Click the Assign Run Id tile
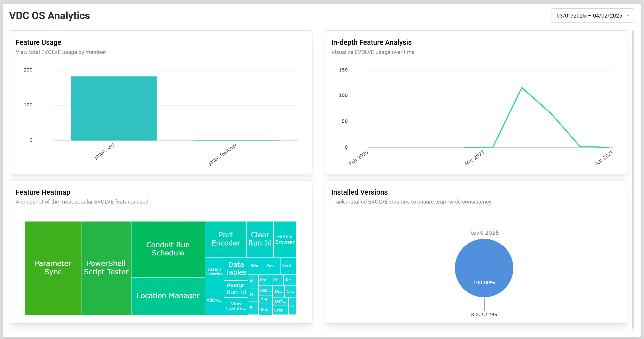644x339 pixels. 236,288
